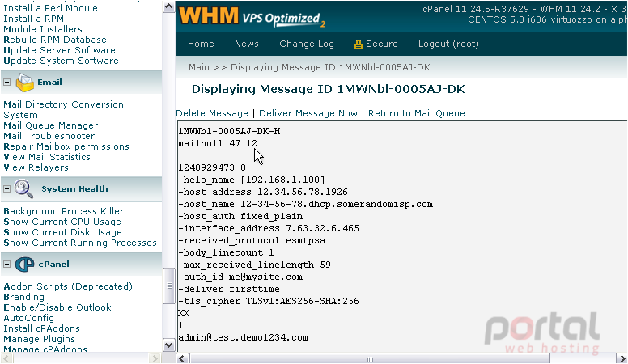Open Repair Mailbox permissions

point(66,146)
